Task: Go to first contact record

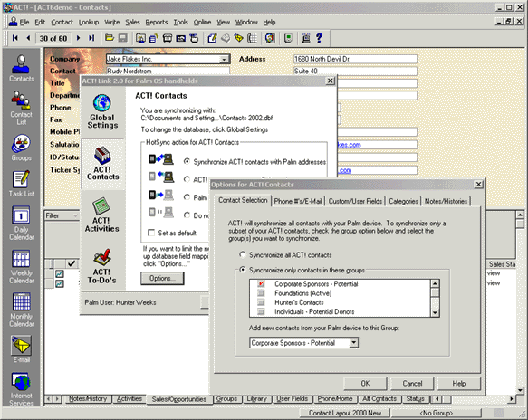Action: point(14,38)
